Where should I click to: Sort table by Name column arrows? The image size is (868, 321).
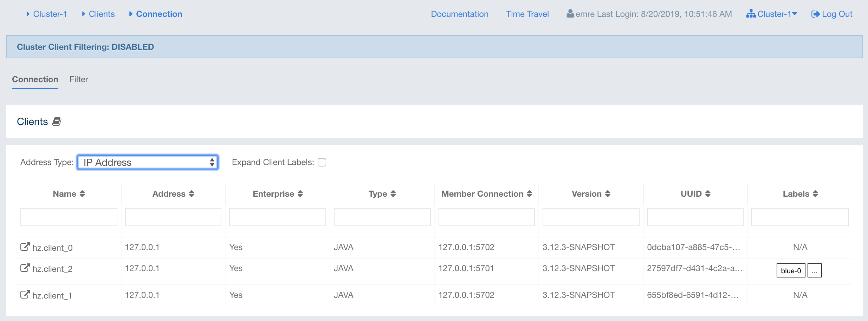tap(82, 194)
